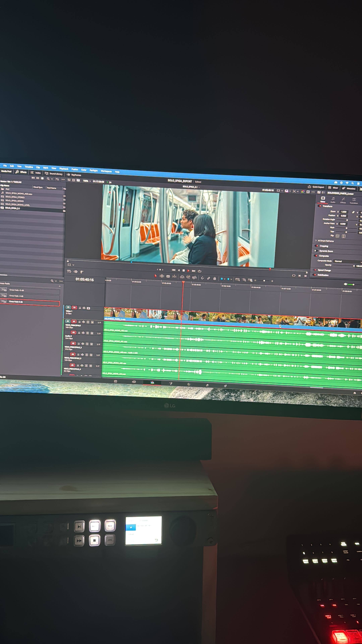Open the Fusion menu
The height and width of the screenshot is (644, 362).
click(x=75, y=169)
